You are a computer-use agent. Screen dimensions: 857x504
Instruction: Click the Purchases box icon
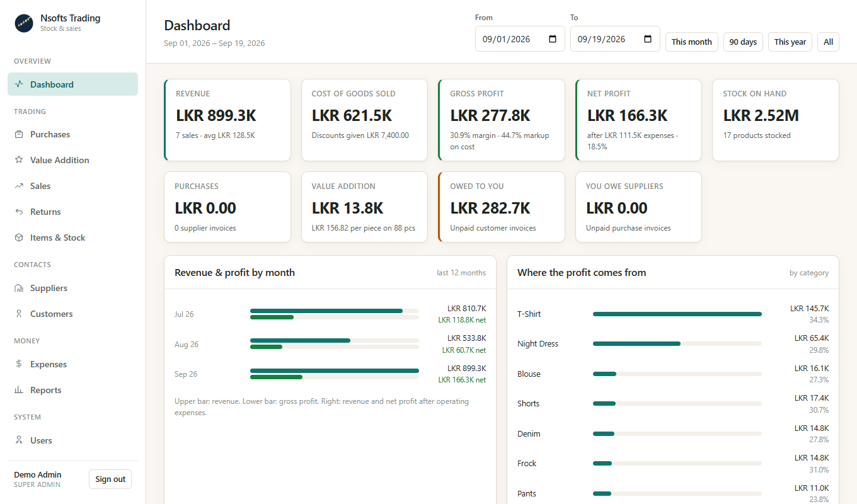[19, 134]
